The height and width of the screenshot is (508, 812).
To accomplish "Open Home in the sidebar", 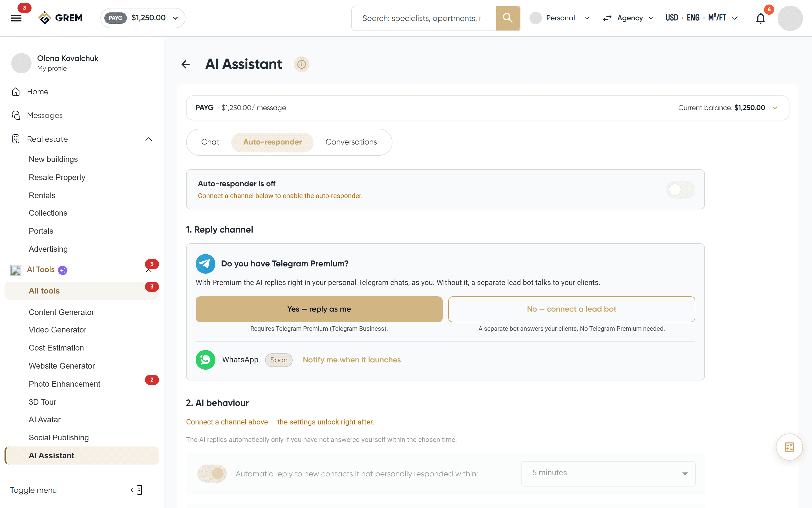I will click(37, 92).
